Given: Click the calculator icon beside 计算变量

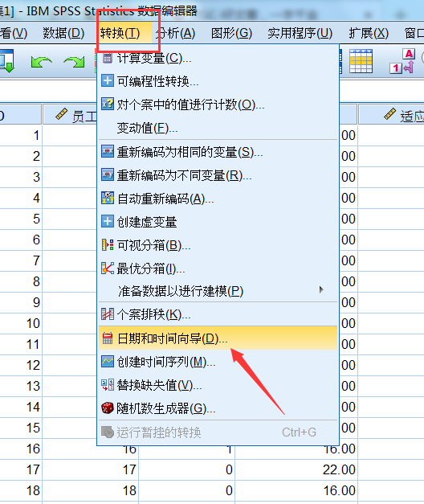Looking at the screenshot, I should [x=108, y=58].
